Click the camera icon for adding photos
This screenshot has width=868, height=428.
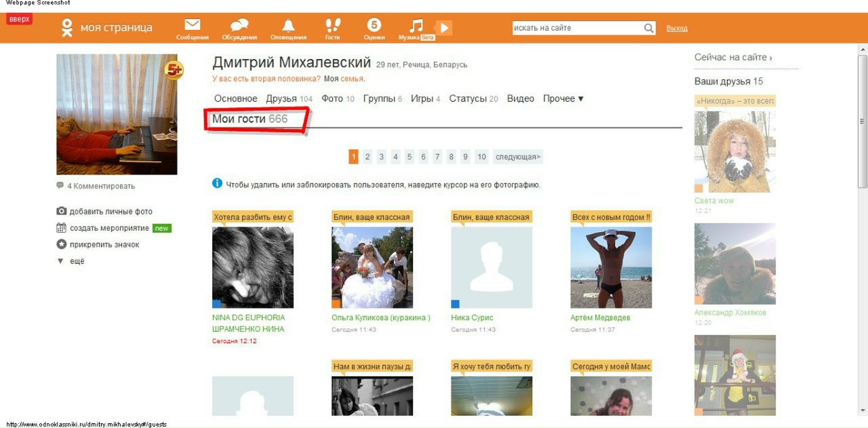(62, 211)
